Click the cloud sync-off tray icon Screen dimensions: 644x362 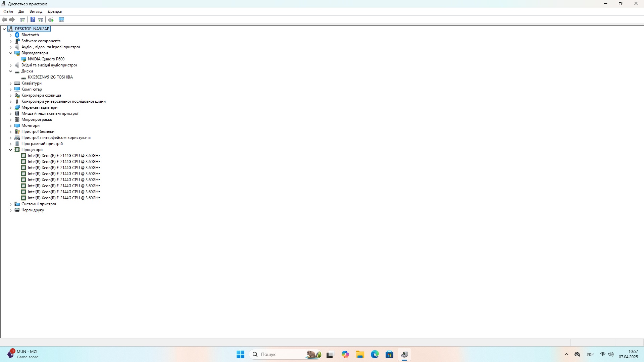(x=577, y=354)
